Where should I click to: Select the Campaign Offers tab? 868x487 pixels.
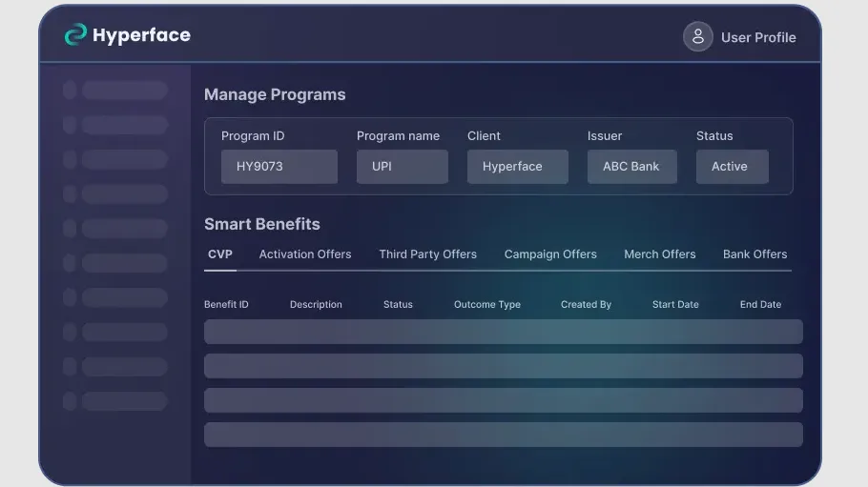click(550, 254)
